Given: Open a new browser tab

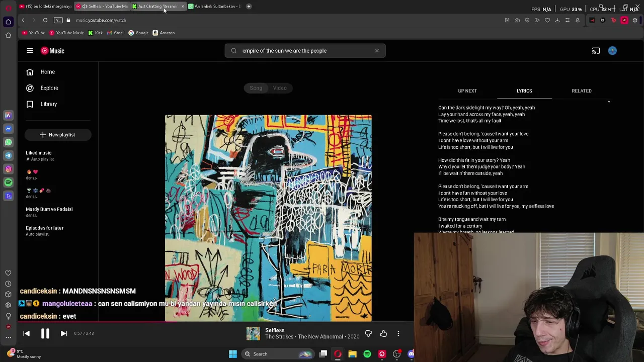Looking at the screenshot, I should coord(249,7).
